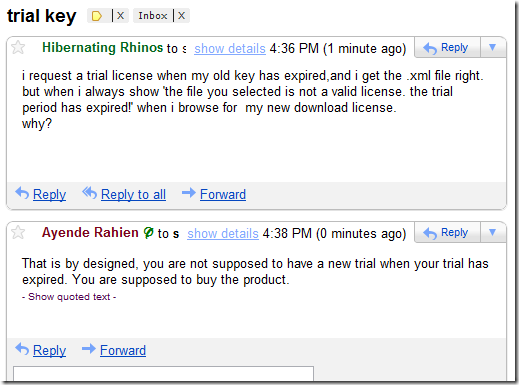Open the Inbox label
519x385 pixels.
[x=153, y=16]
